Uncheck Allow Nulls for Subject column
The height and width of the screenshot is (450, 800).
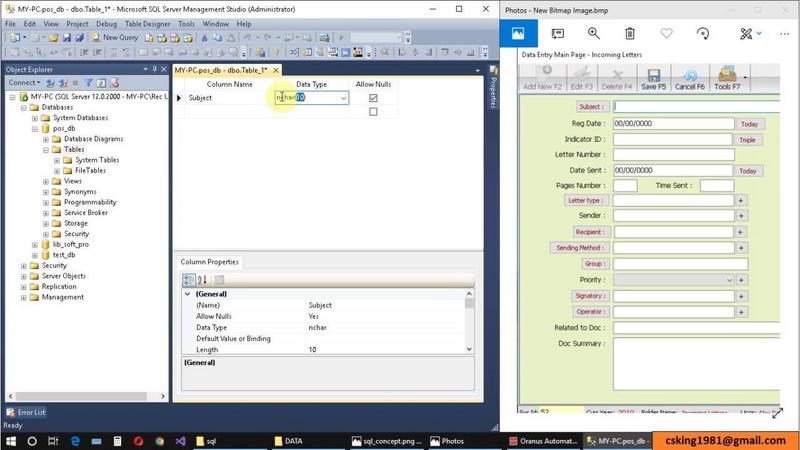[373, 98]
